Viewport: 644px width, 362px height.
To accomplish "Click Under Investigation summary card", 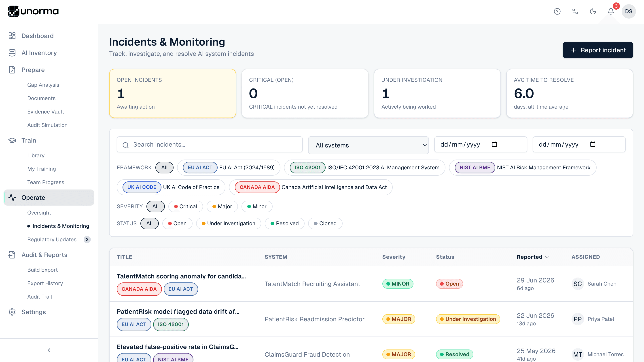I will click(x=437, y=93).
